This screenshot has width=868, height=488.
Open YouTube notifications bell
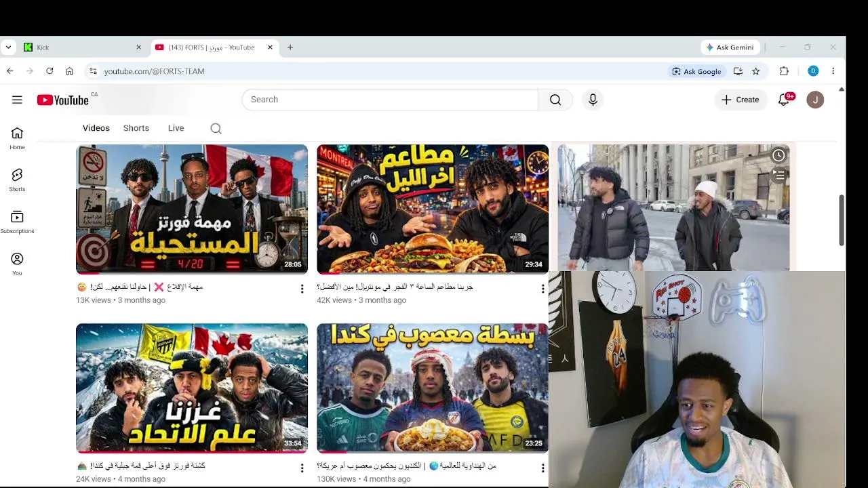tap(785, 100)
